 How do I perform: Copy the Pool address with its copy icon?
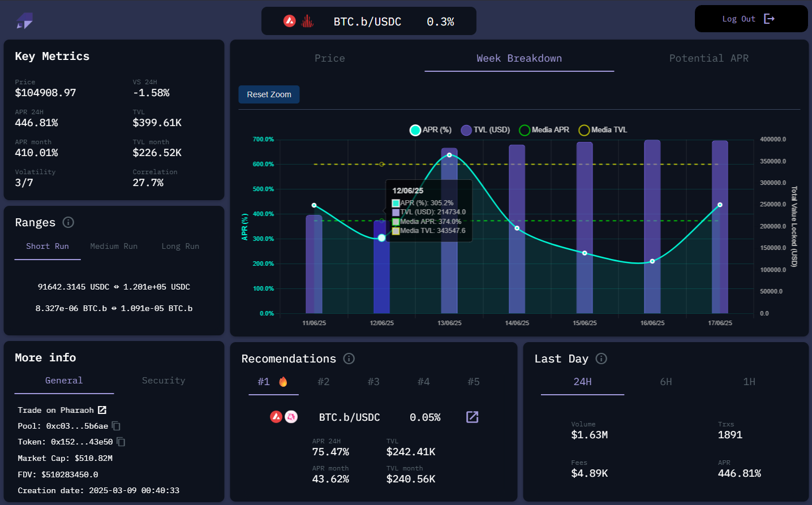coord(115,426)
